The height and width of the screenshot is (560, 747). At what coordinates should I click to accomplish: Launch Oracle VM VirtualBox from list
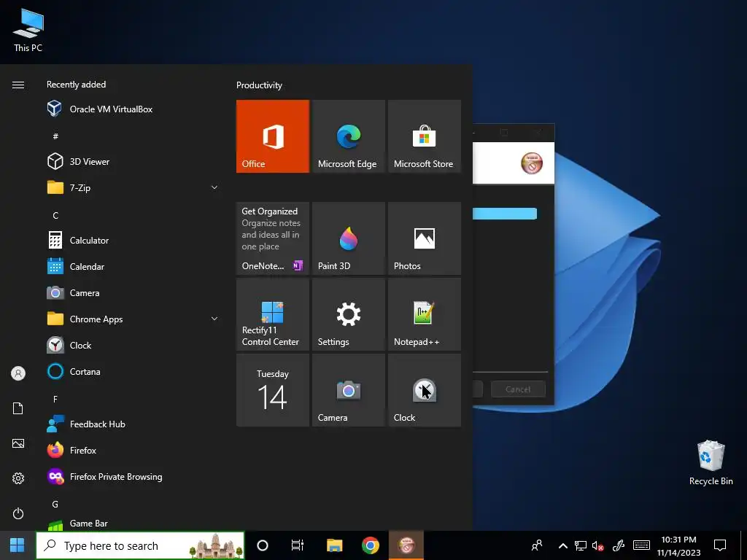133,109
